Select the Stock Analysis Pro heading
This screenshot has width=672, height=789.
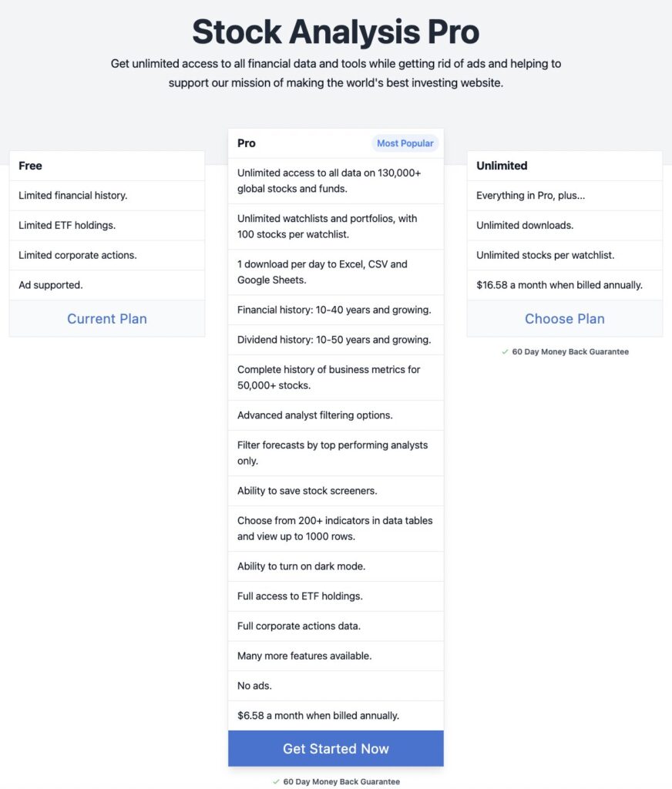click(335, 32)
